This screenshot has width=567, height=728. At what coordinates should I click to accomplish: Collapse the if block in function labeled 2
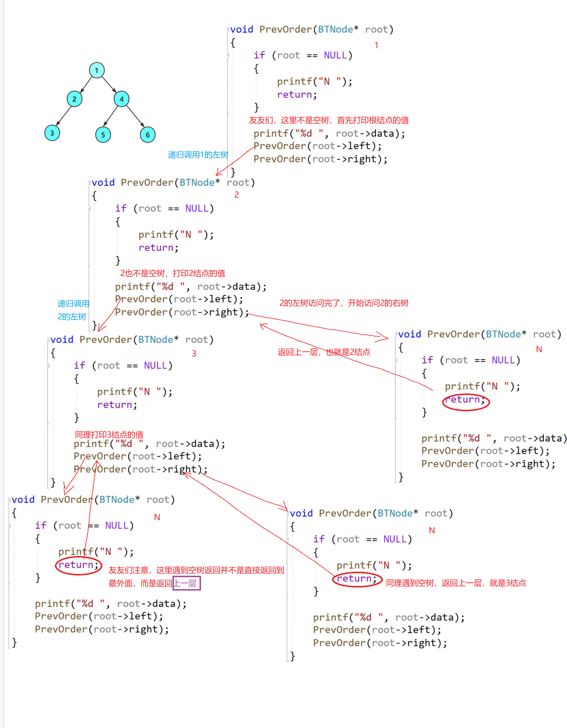pos(89,208)
